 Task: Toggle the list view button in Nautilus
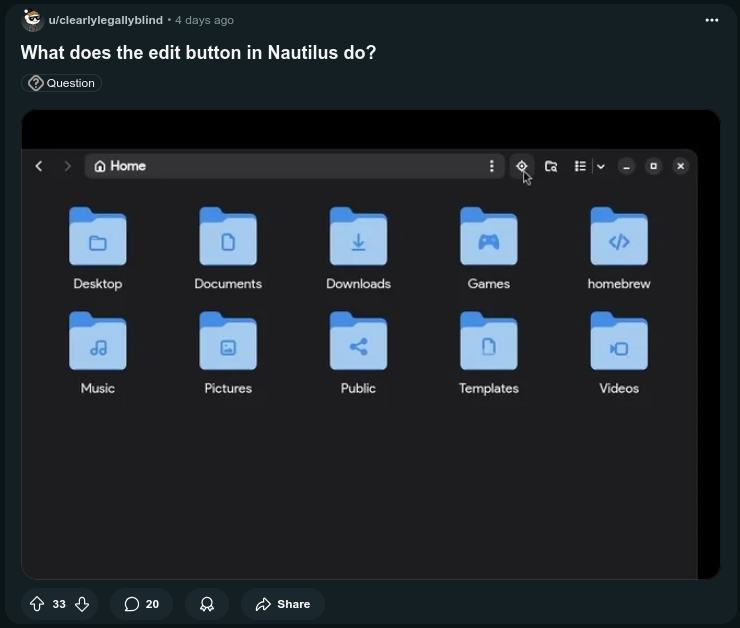pos(580,166)
